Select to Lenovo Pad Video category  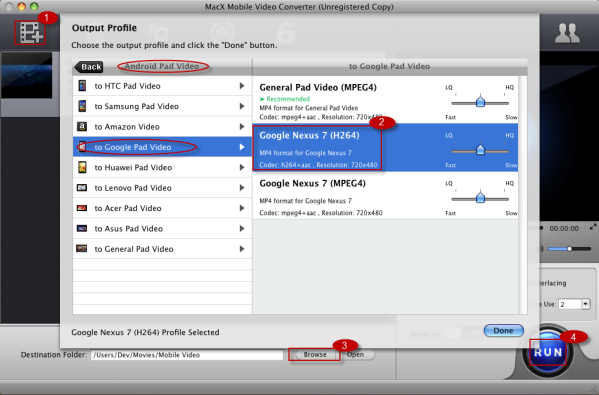click(x=162, y=188)
